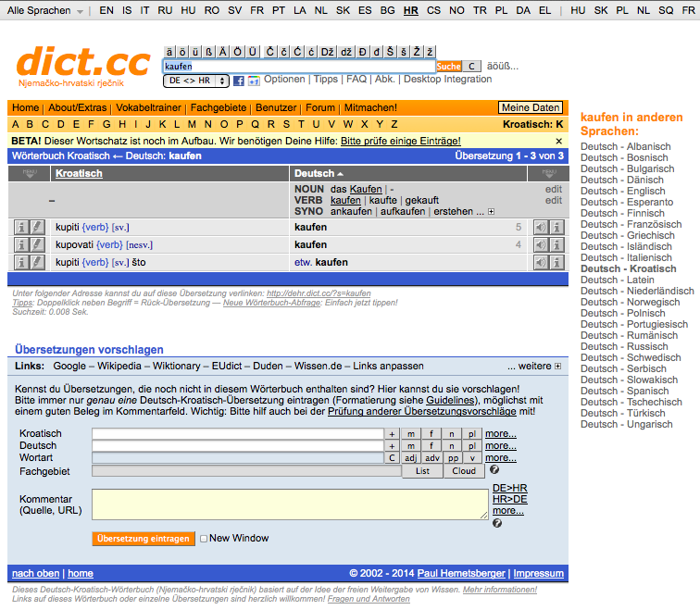This screenshot has width=700, height=610.
Task: Share on Facebook icon
Action: 239,81
